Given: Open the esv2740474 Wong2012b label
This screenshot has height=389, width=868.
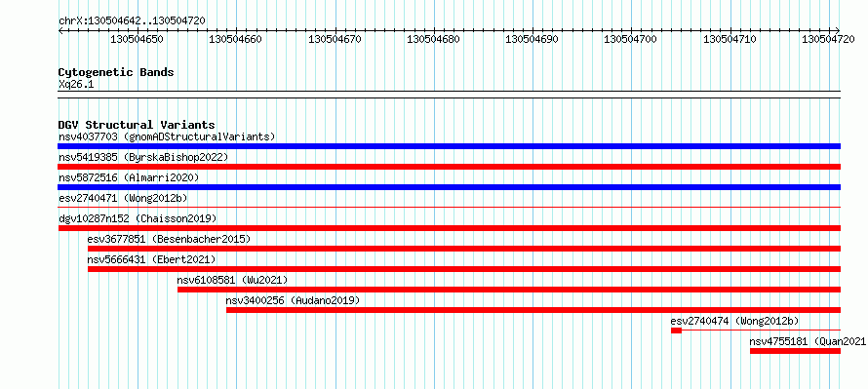Looking at the screenshot, I should pyautogui.click(x=734, y=321).
